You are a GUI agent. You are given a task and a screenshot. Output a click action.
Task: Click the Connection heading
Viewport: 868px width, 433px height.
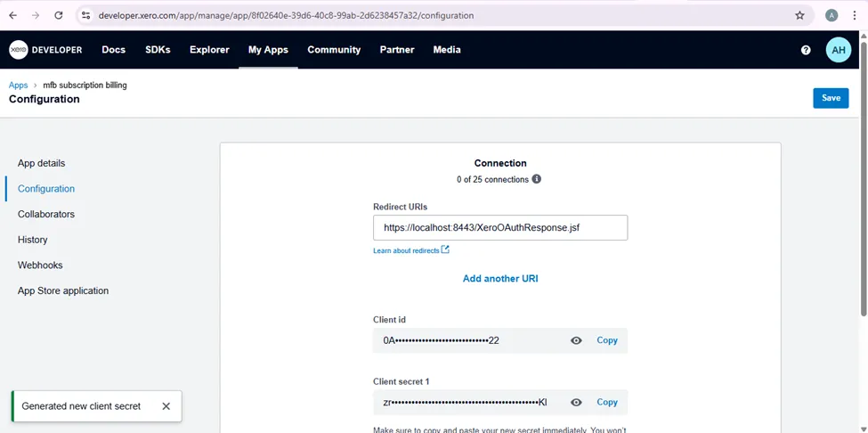click(x=500, y=163)
